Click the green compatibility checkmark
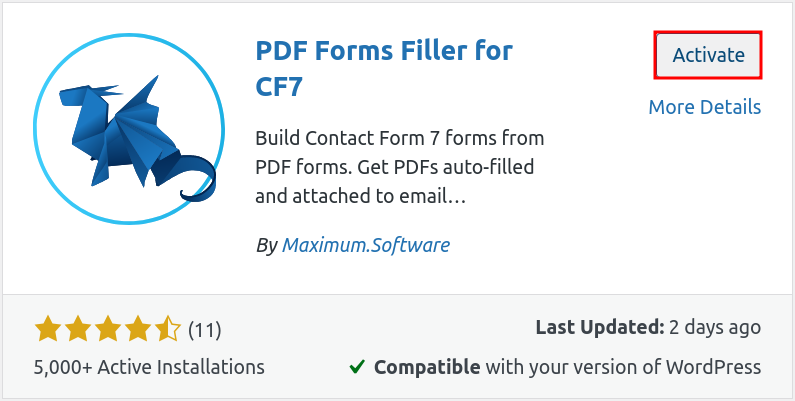The height and width of the screenshot is (401, 795). pyautogui.click(x=357, y=367)
